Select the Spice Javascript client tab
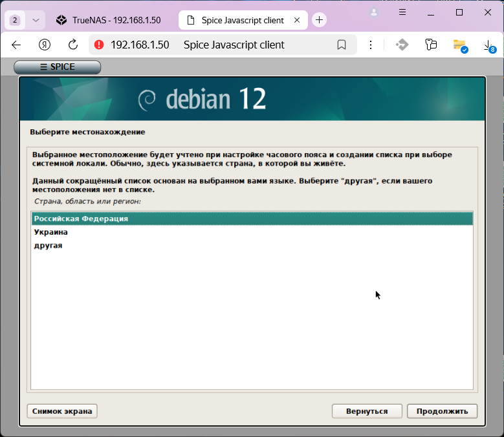504x437 pixels. (x=243, y=20)
